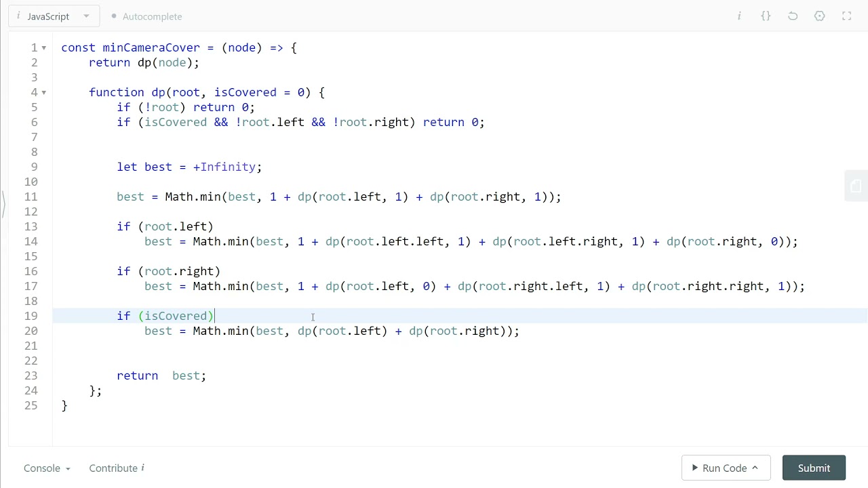The image size is (868, 488).
Task: Click the curly braces format code icon
Action: [x=766, y=16]
